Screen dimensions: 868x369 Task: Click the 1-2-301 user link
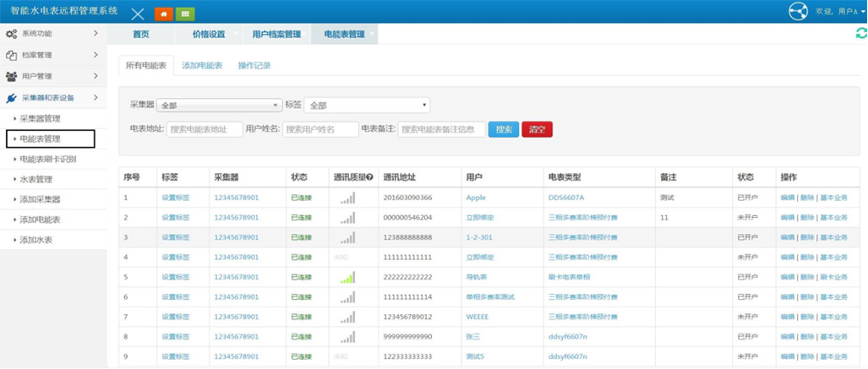tap(479, 237)
